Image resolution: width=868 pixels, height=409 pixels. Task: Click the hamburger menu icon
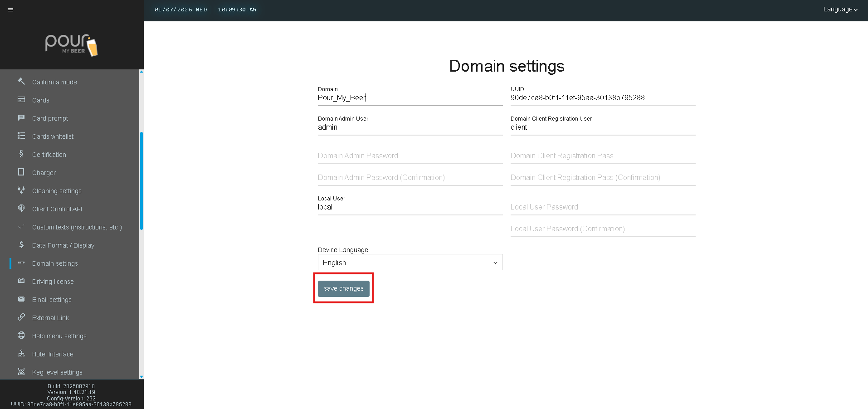point(10,10)
